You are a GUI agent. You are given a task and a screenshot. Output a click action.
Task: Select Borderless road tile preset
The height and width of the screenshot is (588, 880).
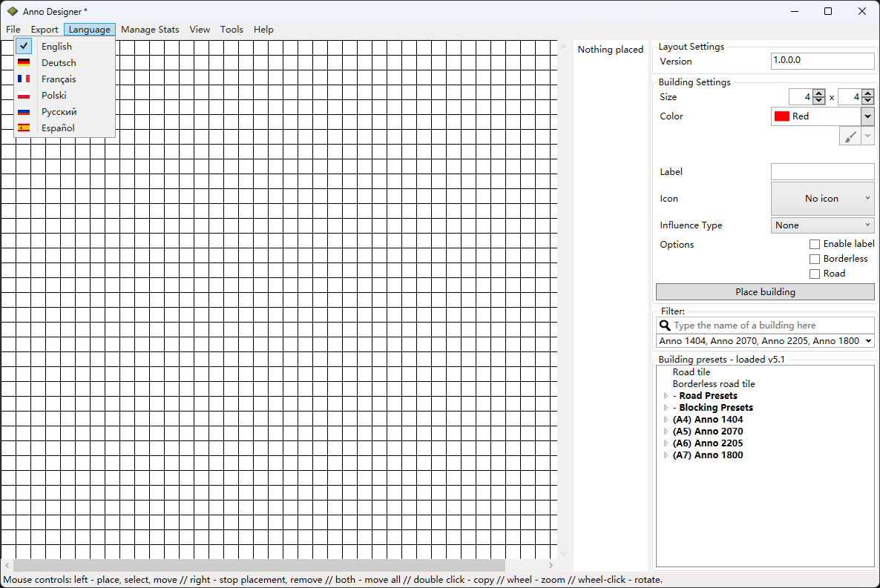714,384
